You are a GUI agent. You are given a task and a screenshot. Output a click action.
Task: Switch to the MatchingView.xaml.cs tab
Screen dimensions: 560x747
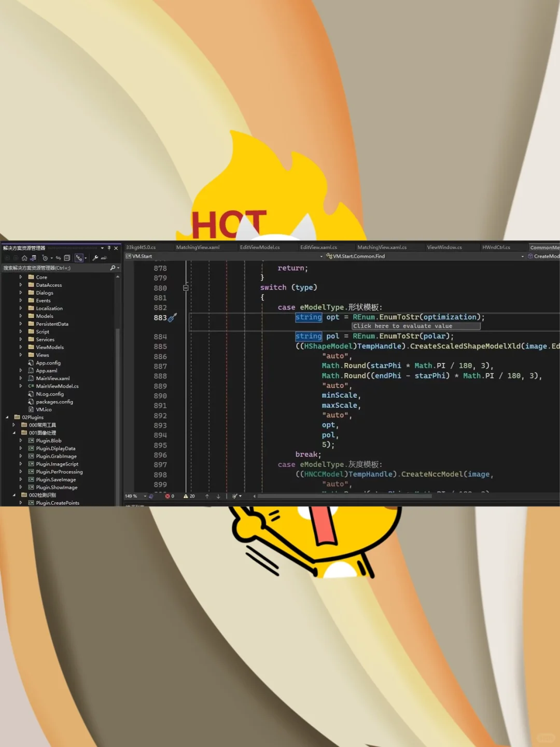pos(382,247)
